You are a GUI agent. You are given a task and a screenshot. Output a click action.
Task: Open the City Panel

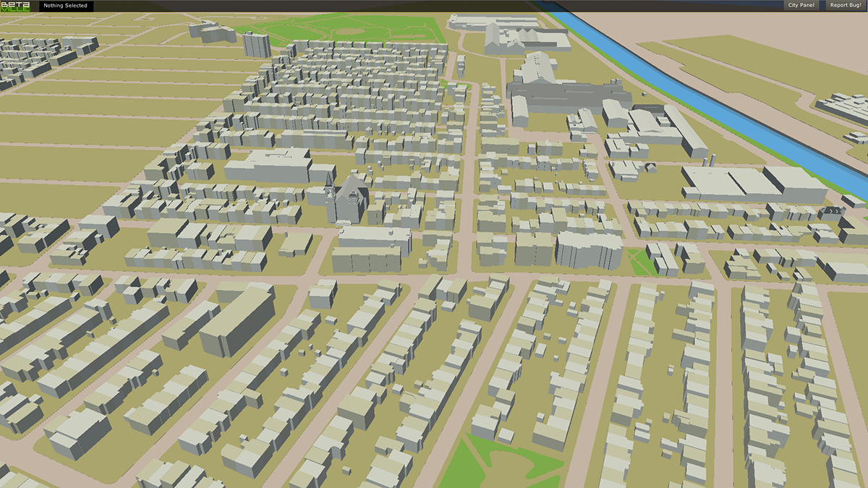(801, 6)
